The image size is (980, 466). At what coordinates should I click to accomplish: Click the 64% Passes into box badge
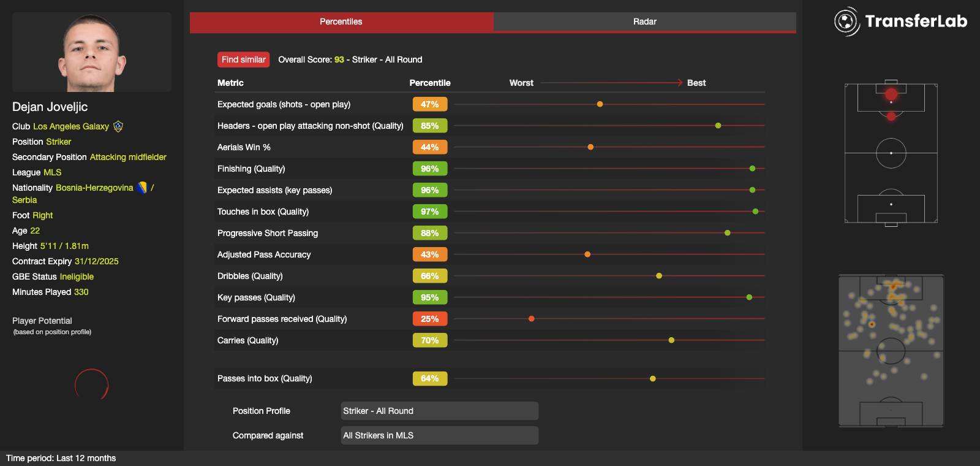[x=430, y=378]
